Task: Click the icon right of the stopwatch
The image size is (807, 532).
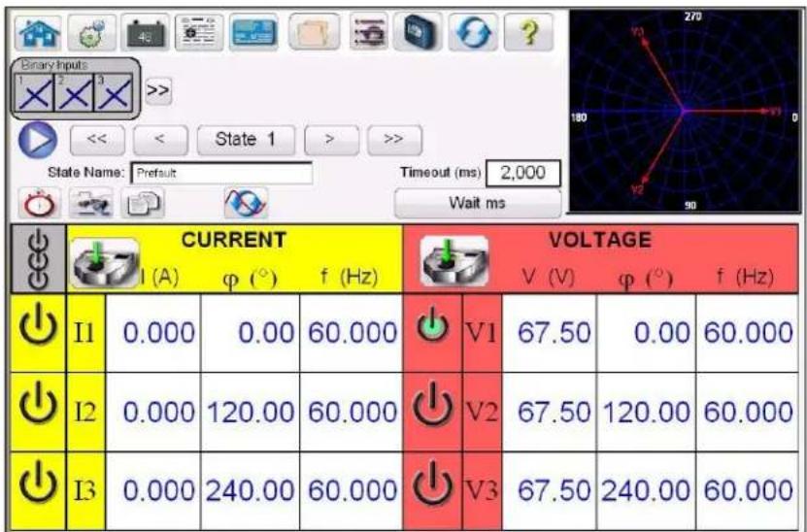Action: tap(91, 203)
